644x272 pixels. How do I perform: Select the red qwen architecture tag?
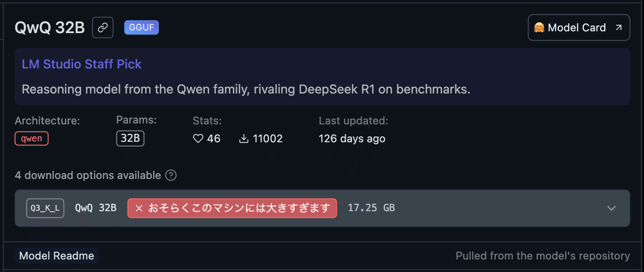click(x=31, y=139)
